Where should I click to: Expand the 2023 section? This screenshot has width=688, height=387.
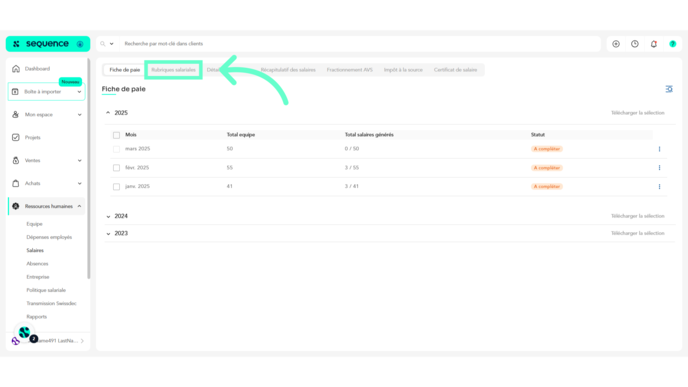tap(108, 234)
